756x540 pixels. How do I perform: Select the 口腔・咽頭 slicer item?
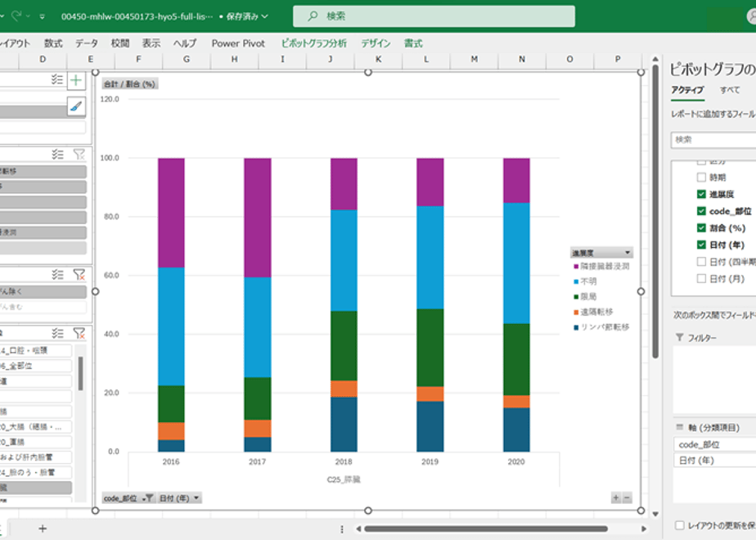coord(36,350)
